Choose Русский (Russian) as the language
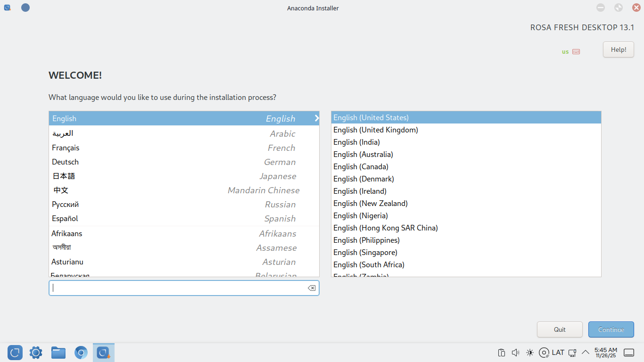This screenshot has width=644, height=362. click(184, 204)
